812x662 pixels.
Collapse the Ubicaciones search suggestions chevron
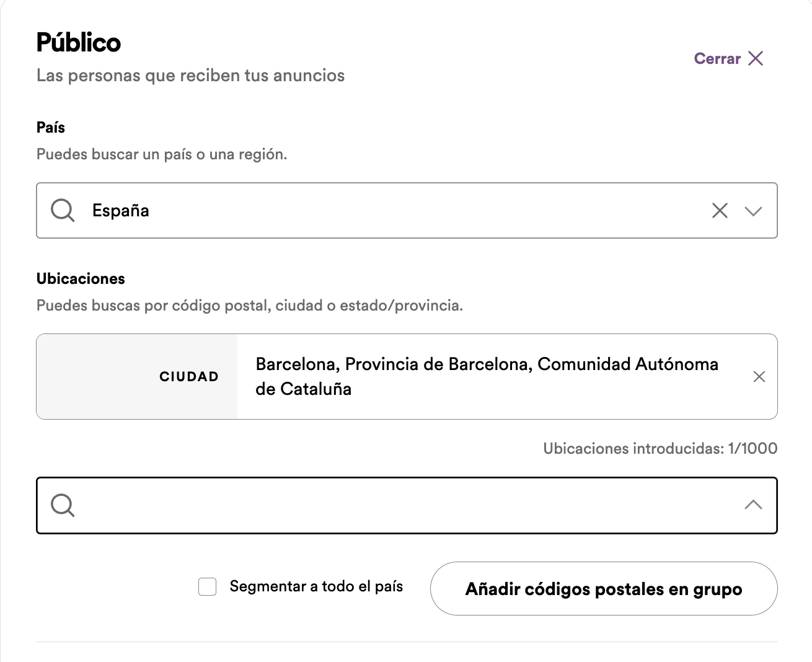[752, 505]
